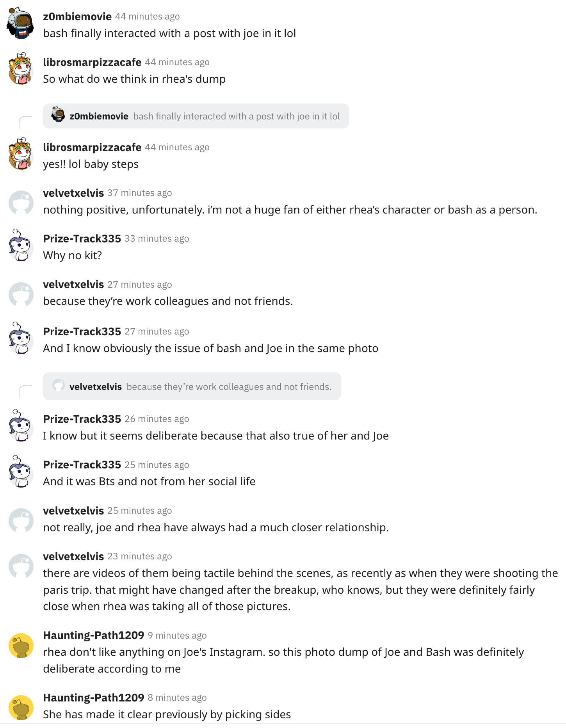Viewport: 566px width, 728px height.
Task: Click Haunting-Path1209's yellow avatar beside Instagram comment
Action: click(x=21, y=645)
